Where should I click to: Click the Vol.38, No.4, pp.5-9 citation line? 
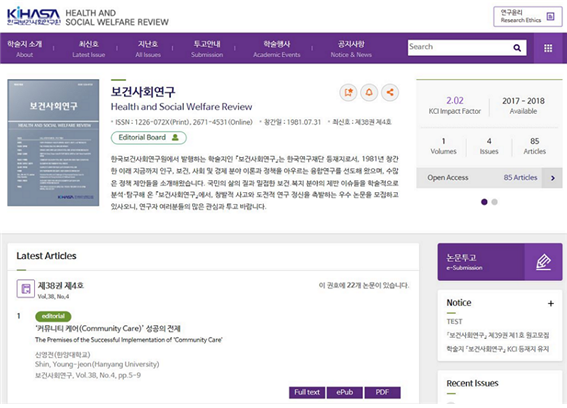pyautogui.click(x=88, y=375)
